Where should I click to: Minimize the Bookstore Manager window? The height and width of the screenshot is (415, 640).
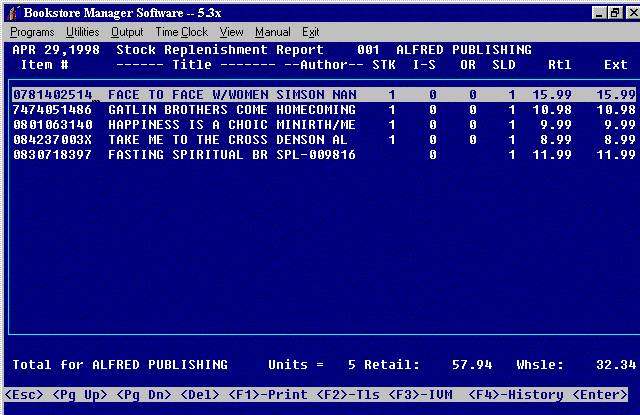tap(599, 13)
